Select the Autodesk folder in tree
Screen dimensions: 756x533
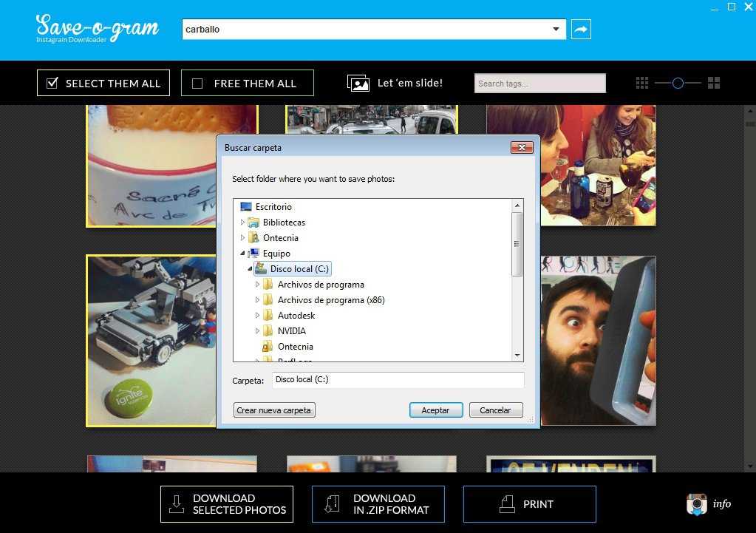(x=296, y=316)
